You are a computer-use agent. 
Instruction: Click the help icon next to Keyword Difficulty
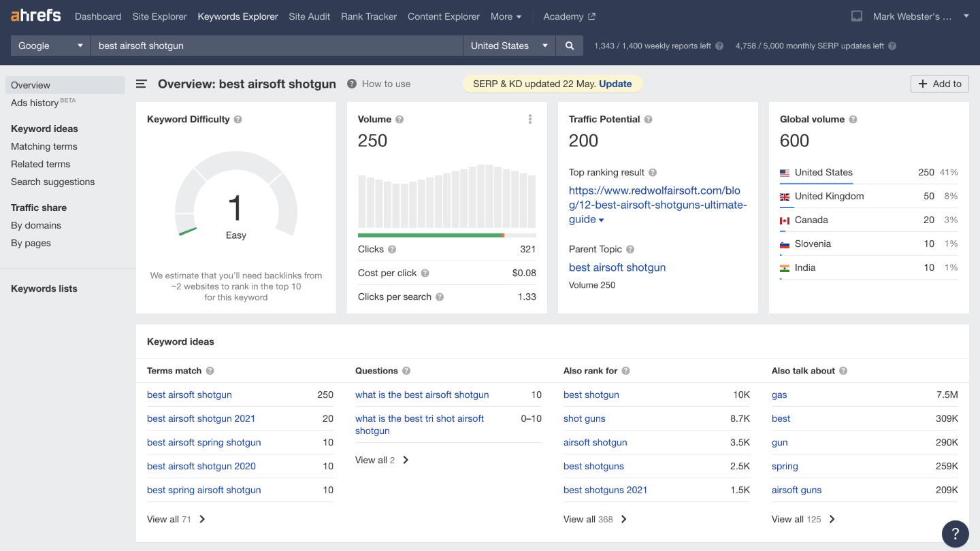238,119
